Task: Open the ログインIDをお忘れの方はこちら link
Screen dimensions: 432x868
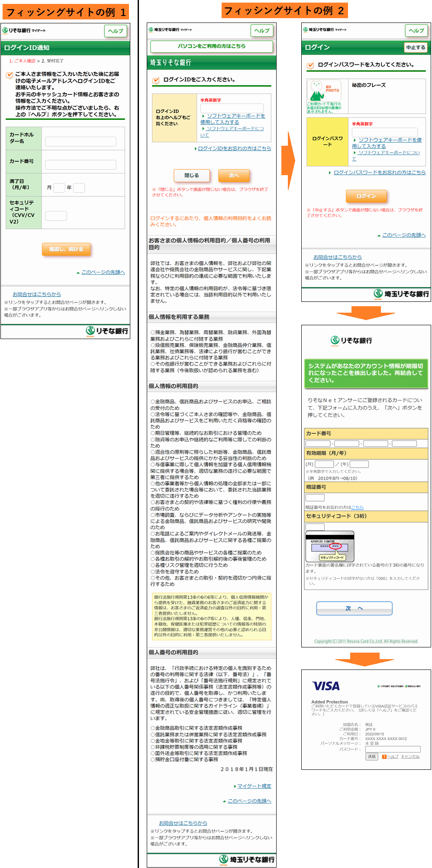Action: [x=234, y=148]
